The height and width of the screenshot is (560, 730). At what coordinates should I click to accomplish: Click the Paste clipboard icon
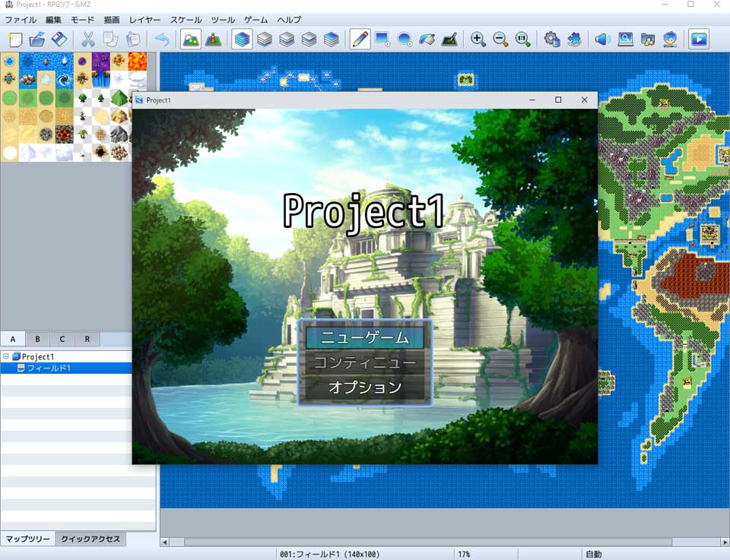click(x=132, y=39)
